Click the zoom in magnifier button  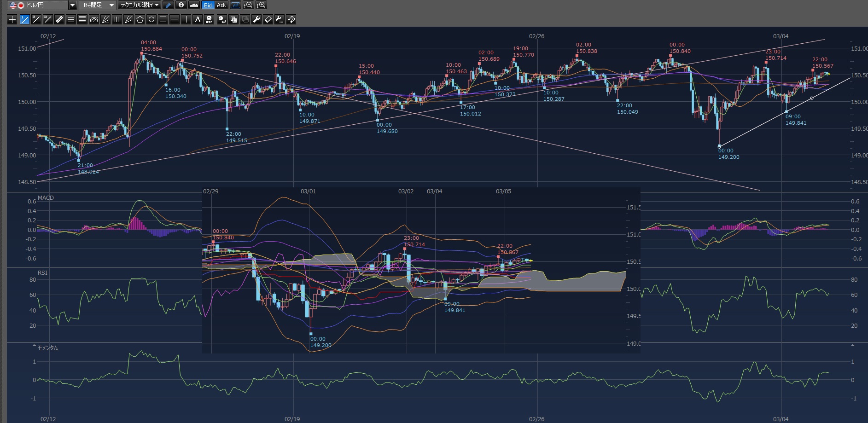(x=261, y=5)
